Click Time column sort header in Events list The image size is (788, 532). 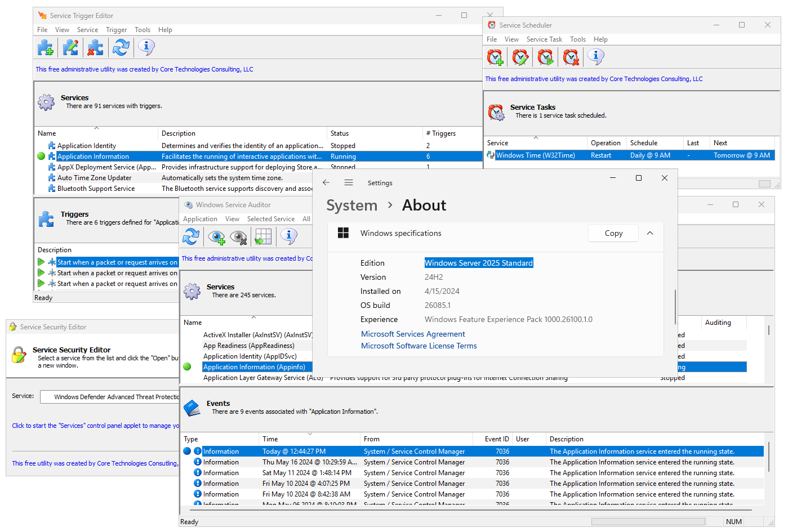click(x=309, y=439)
